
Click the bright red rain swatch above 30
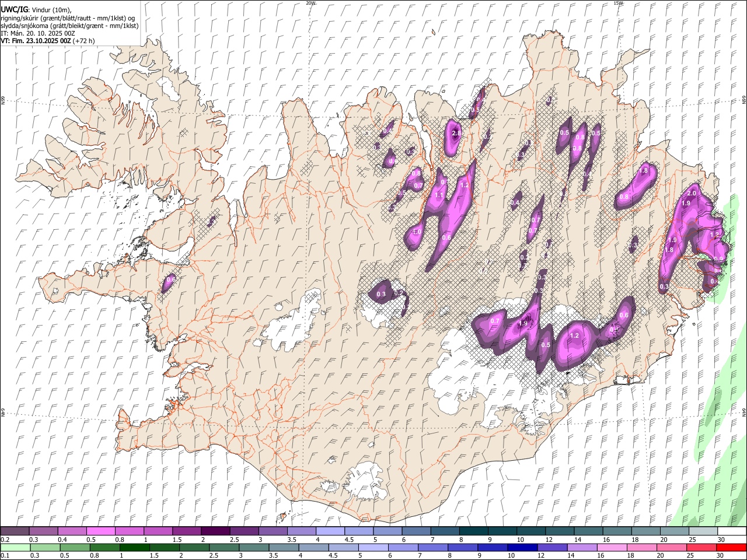click(x=731, y=548)
